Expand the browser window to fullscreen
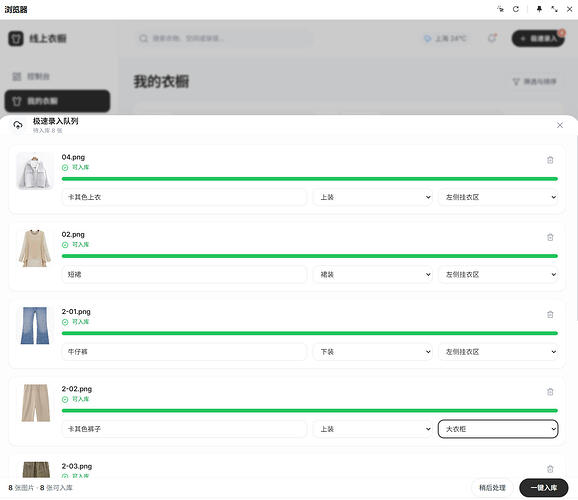 point(554,9)
